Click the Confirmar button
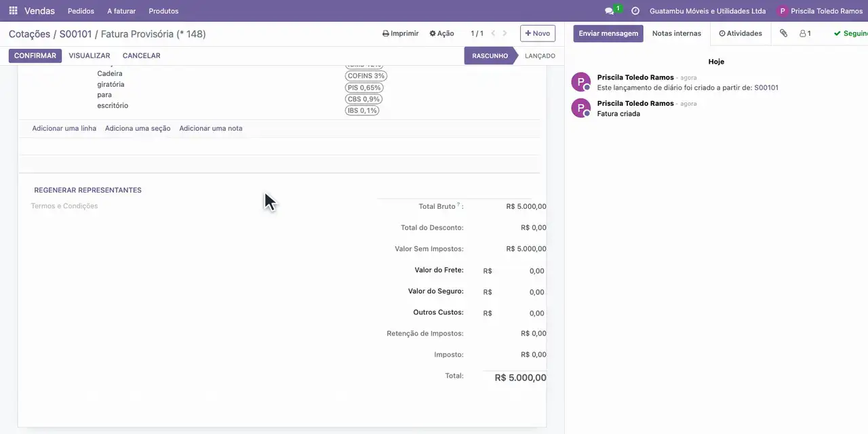This screenshot has height=434, width=868. coord(35,56)
